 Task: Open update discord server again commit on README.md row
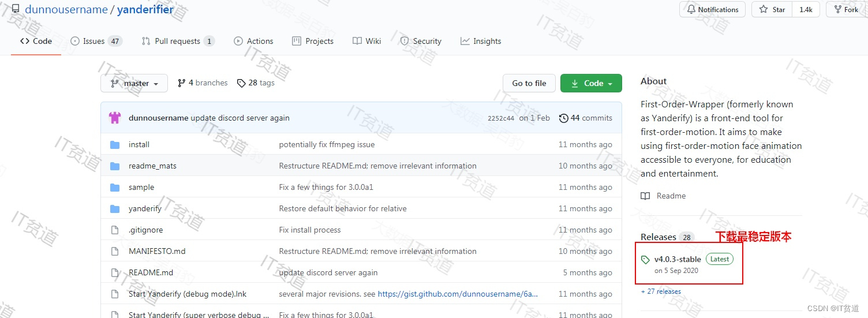point(328,272)
